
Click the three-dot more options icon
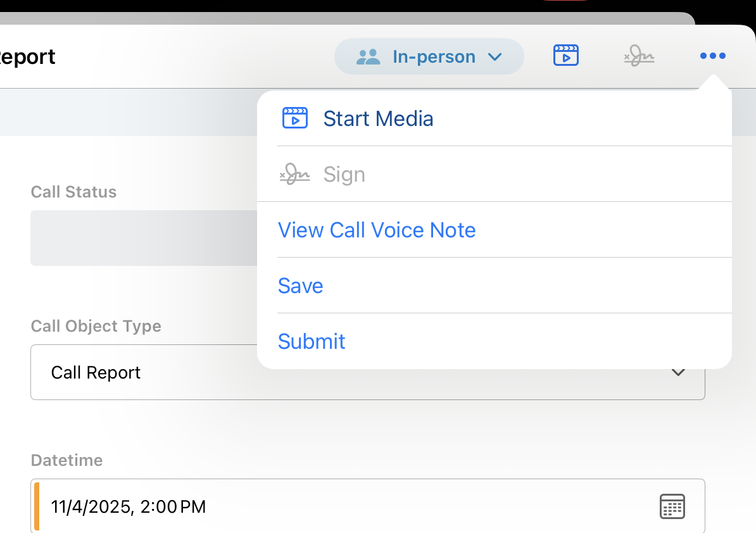click(712, 56)
